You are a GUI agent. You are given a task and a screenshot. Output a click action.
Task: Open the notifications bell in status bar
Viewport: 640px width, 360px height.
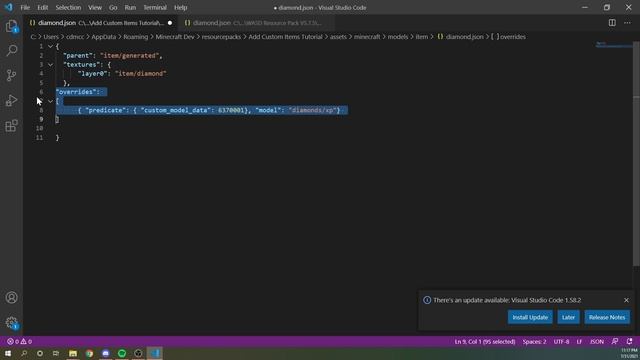coord(629,341)
